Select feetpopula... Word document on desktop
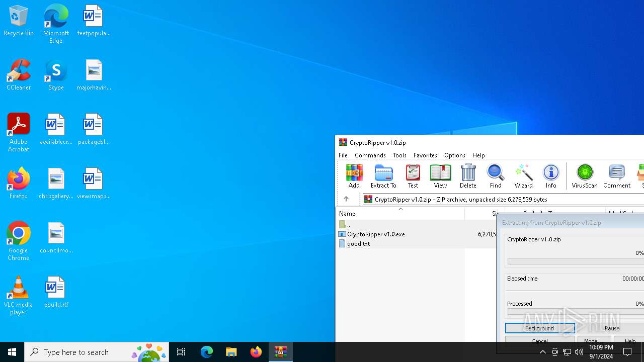644x362 pixels. tap(94, 21)
